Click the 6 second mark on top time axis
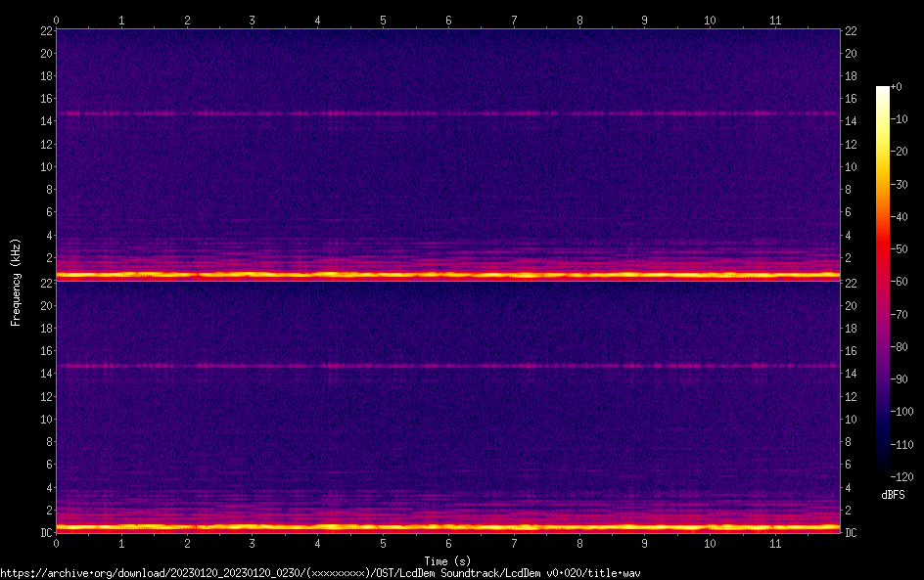The image size is (924, 580). (x=448, y=20)
